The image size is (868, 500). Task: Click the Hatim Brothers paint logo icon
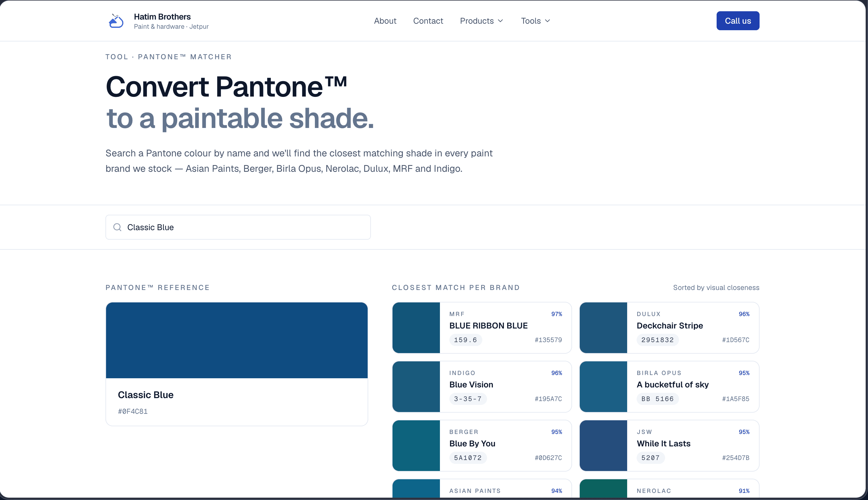[116, 21]
